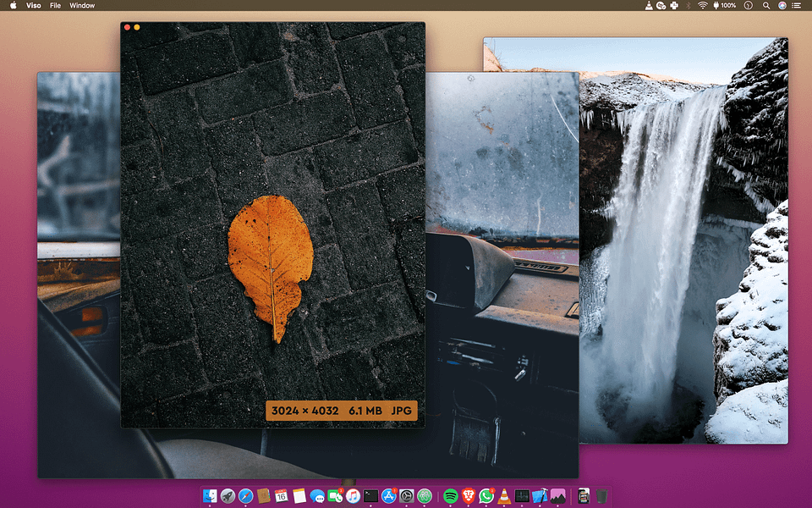This screenshot has height=508, width=812.
Task: Open System Preferences in the Dock
Action: pos(407,496)
